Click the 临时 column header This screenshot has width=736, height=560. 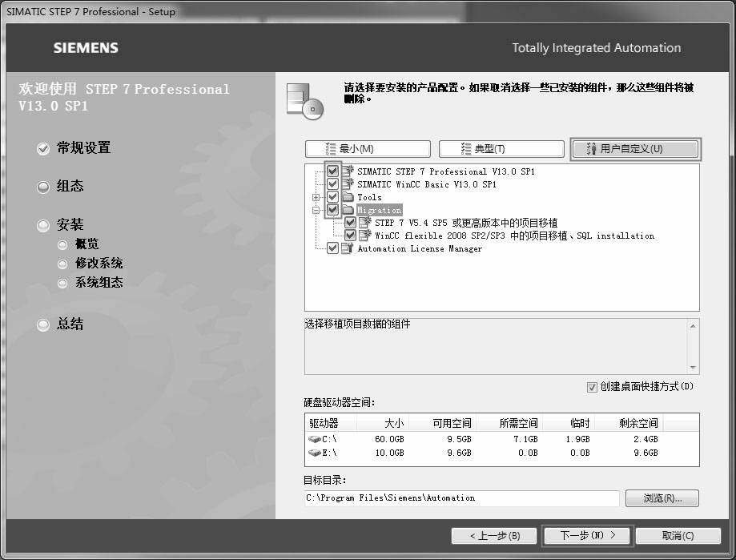569,423
